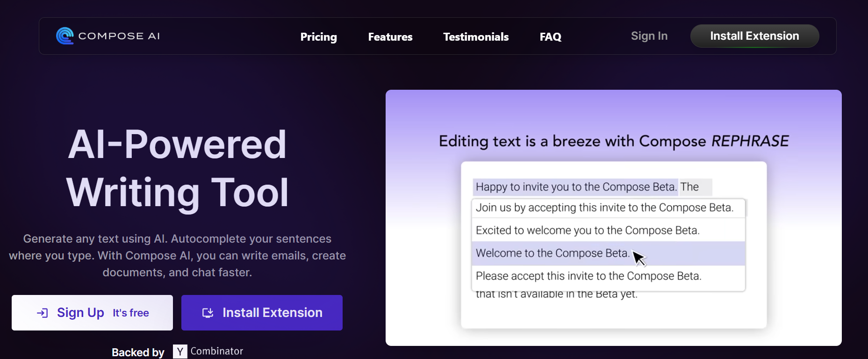Screen dimensions: 868x359
Task: Select 'Please accept this invite' suggestion
Action: (x=608, y=276)
